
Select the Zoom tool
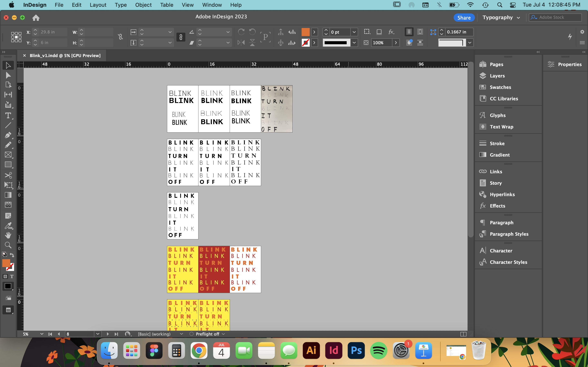(x=8, y=245)
